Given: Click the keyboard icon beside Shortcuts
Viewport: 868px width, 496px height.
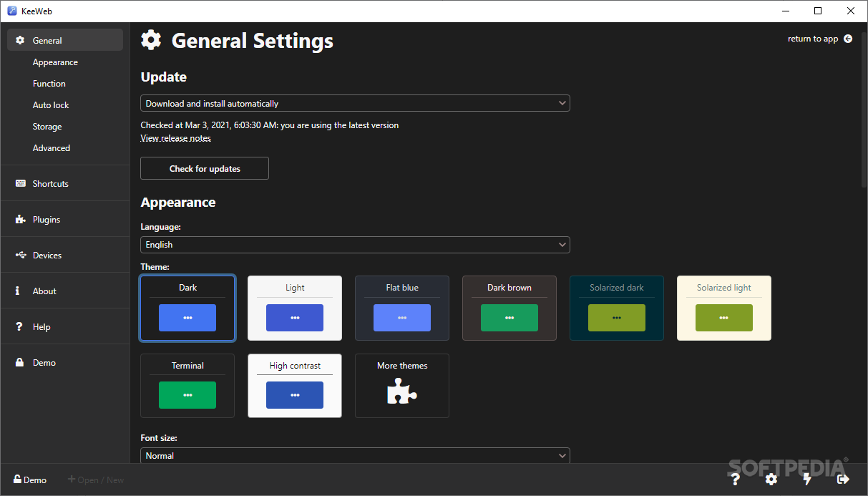Looking at the screenshot, I should click(x=20, y=184).
